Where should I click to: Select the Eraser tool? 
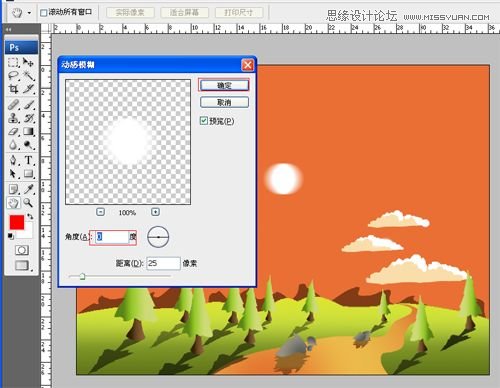[x=13, y=131]
